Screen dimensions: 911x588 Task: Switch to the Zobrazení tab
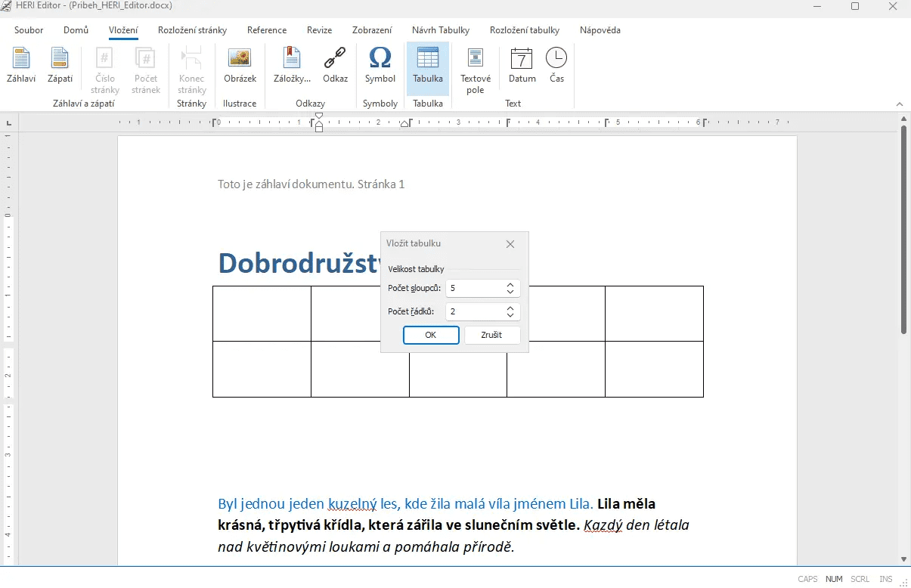372,30
